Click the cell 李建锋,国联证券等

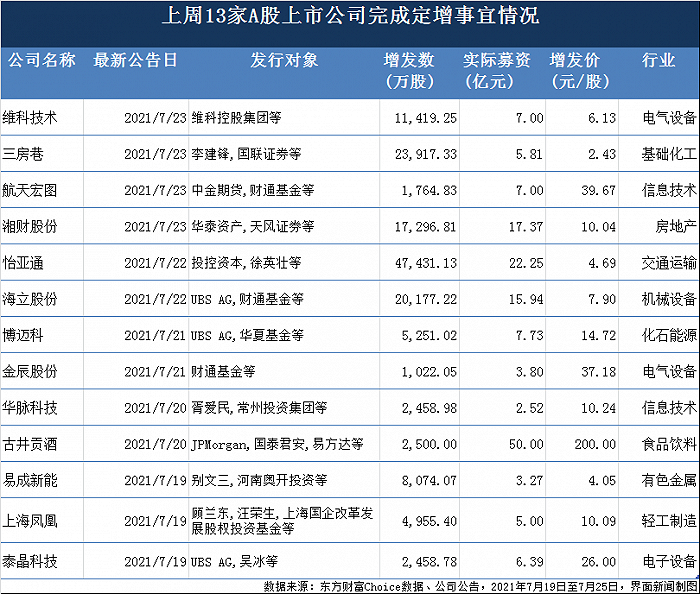tap(246, 154)
